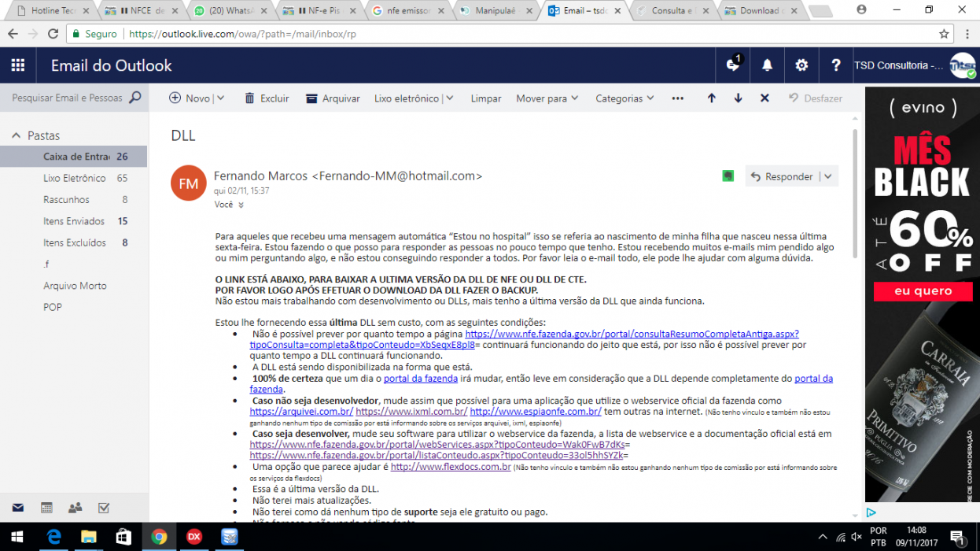Screen dimensions: 980x551
Task: Switch to Calendar module icon
Action: coord(46,508)
